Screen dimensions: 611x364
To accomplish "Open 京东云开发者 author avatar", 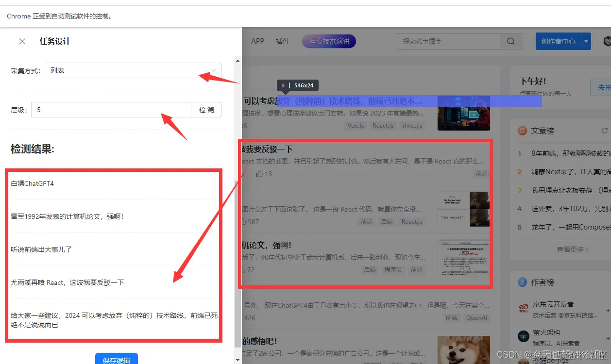I will 524,308.
